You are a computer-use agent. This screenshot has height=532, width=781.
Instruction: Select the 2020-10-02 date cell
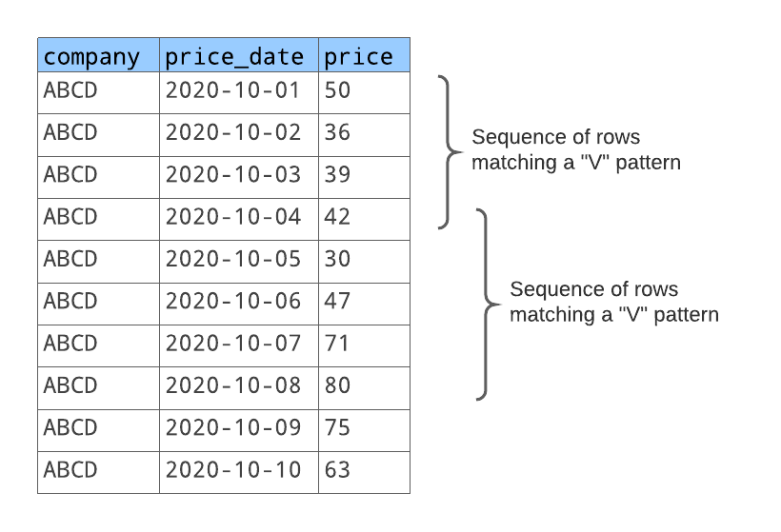(x=233, y=132)
